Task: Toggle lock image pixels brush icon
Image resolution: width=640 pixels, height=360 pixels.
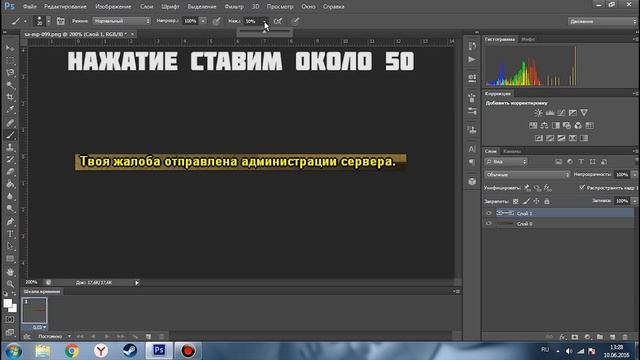Action: (526, 201)
